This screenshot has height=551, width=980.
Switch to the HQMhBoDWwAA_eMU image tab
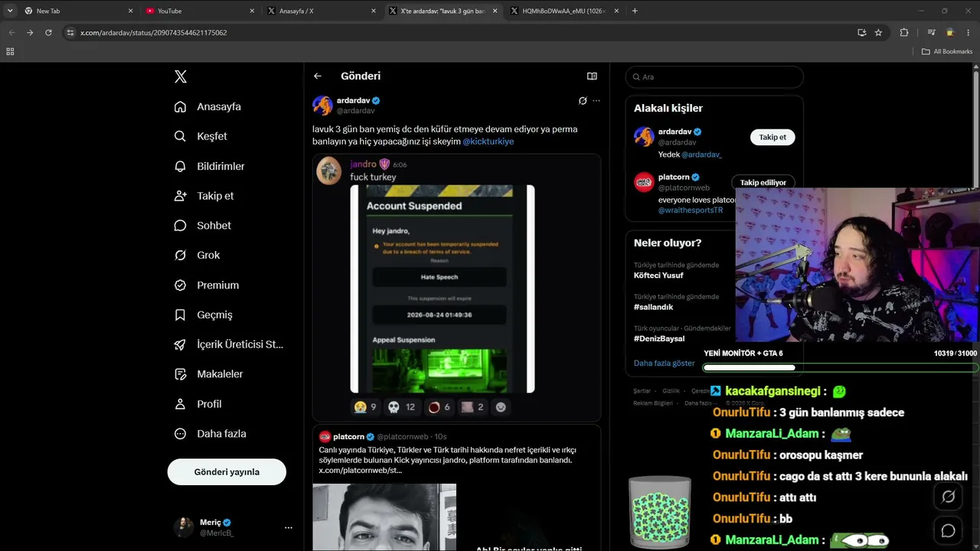[x=563, y=11]
